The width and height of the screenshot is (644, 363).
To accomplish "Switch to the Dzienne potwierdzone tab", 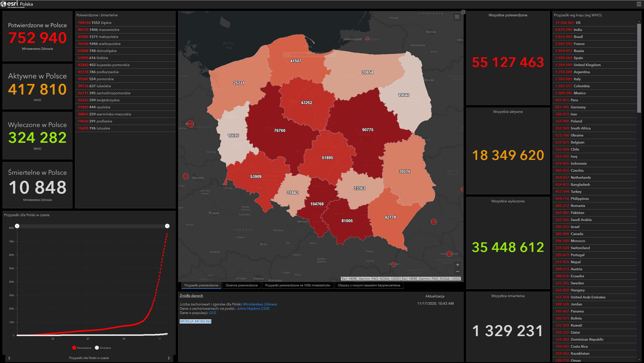I will point(242,285).
